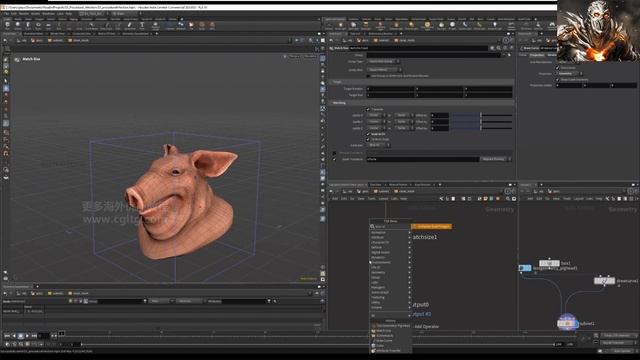Jump to last frame in playbar

[x=34, y=336]
